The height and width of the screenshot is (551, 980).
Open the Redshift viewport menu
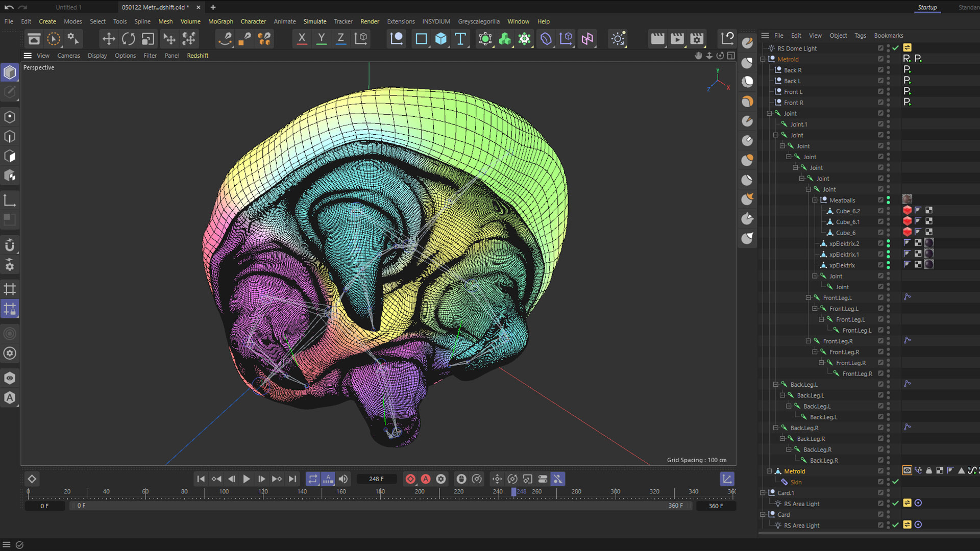197,56
